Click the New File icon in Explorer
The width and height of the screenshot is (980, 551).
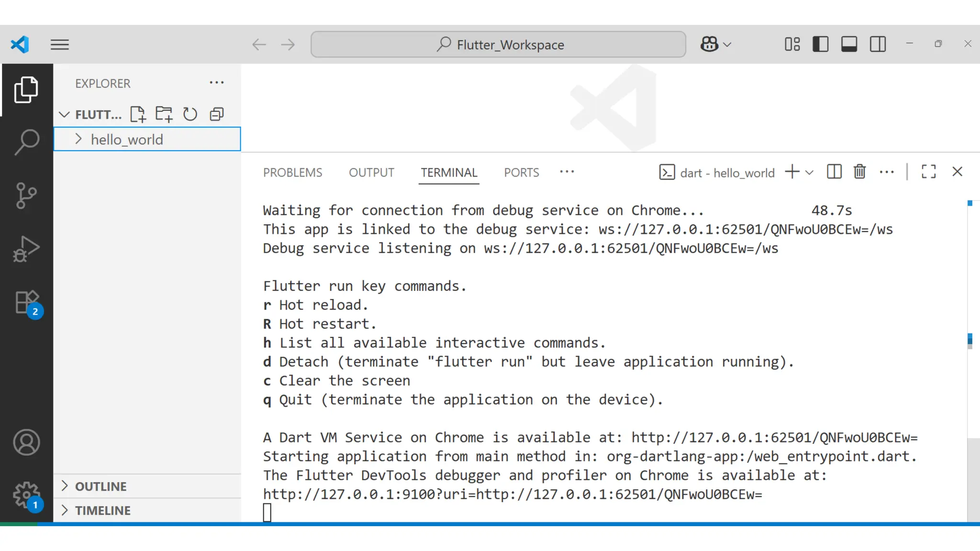coord(138,114)
